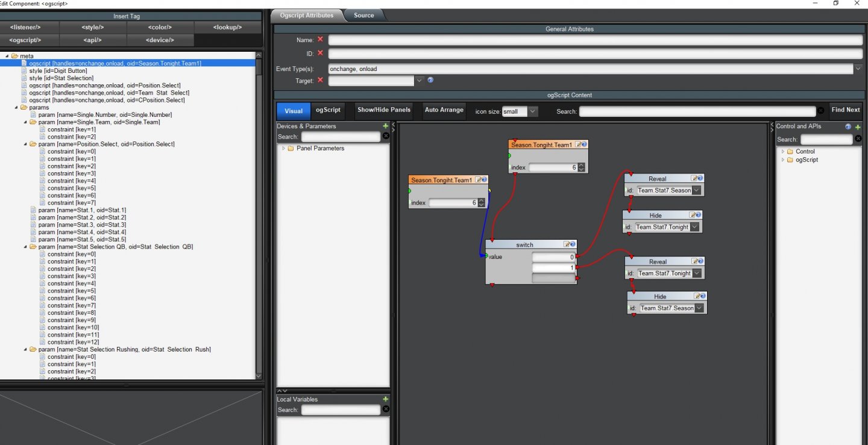Image resolution: width=868 pixels, height=445 pixels.
Task: Switch to the ogScript code view
Action: point(328,110)
